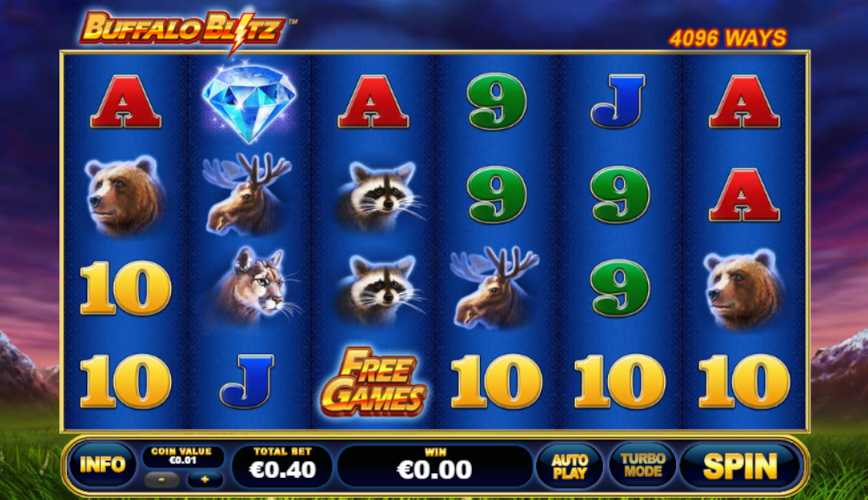This screenshot has height=500, width=868.
Task: Click the Total Bet €0.40 display
Action: pos(282,464)
